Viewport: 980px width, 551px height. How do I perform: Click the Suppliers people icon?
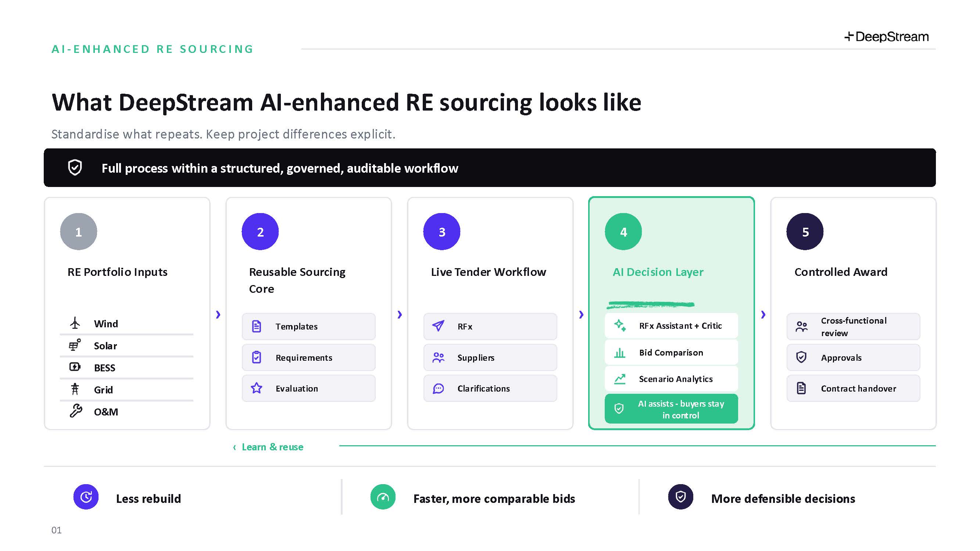[x=438, y=357]
